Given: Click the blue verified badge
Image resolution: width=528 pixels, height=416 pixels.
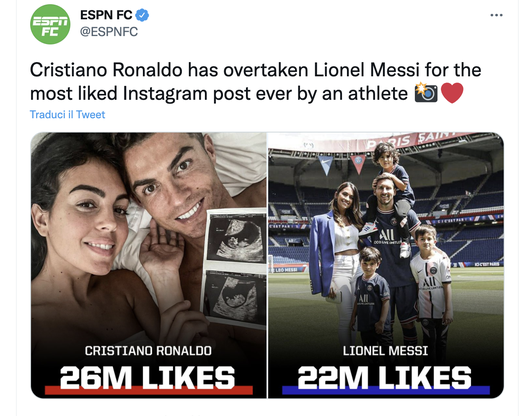Looking at the screenshot, I should 142,15.
